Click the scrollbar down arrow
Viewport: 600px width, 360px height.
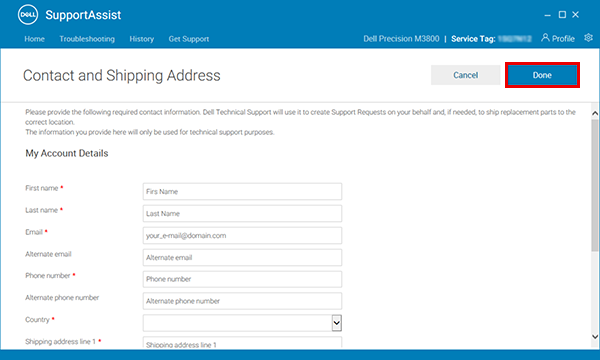pyautogui.click(x=595, y=337)
